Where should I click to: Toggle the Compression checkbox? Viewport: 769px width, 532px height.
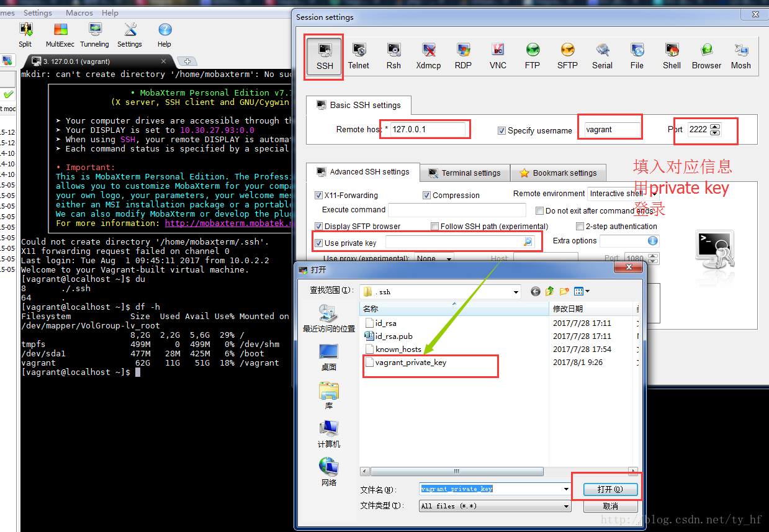[427, 195]
